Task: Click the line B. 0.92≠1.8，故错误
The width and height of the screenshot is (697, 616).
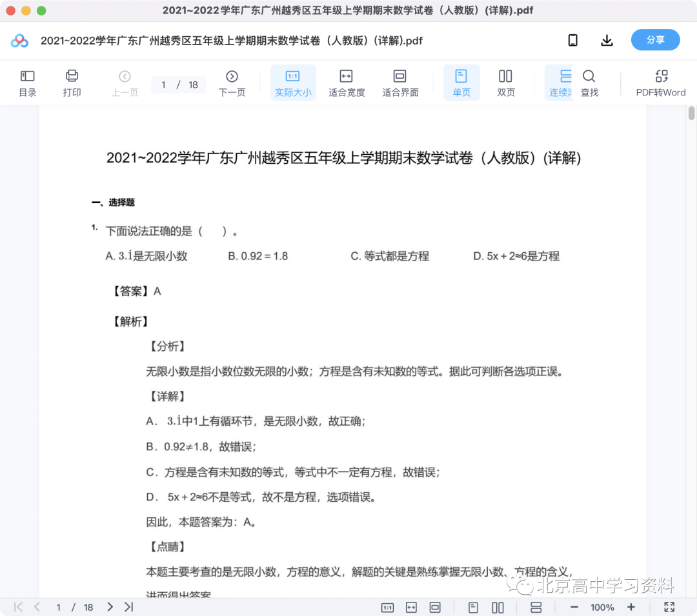Action: tap(201, 446)
